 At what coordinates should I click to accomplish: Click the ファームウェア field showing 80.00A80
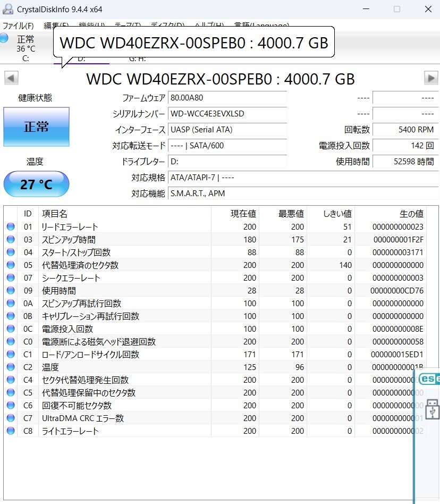click(x=227, y=98)
